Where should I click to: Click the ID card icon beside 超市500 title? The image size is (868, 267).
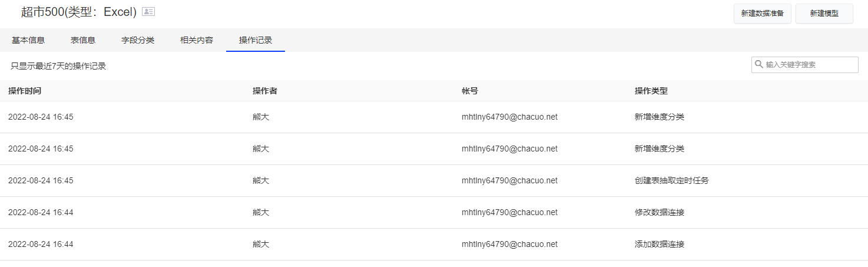tap(148, 12)
